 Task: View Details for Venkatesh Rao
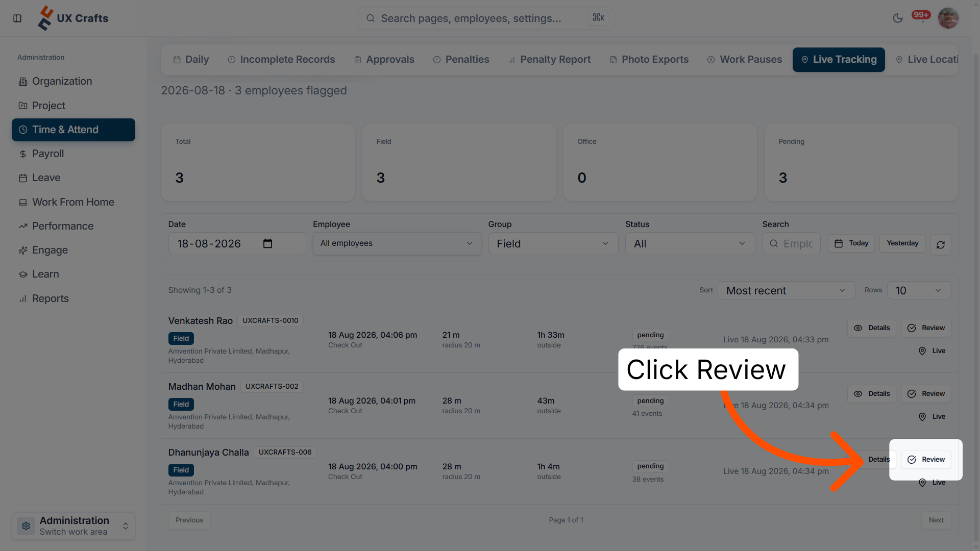tap(872, 328)
